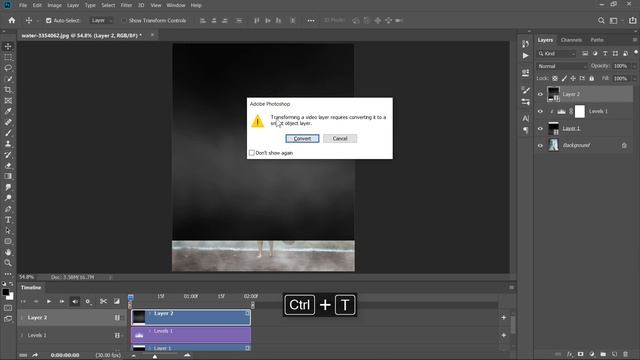The height and width of the screenshot is (360, 640).
Task: Toggle audio mute button in Timeline
Action: click(75, 301)
